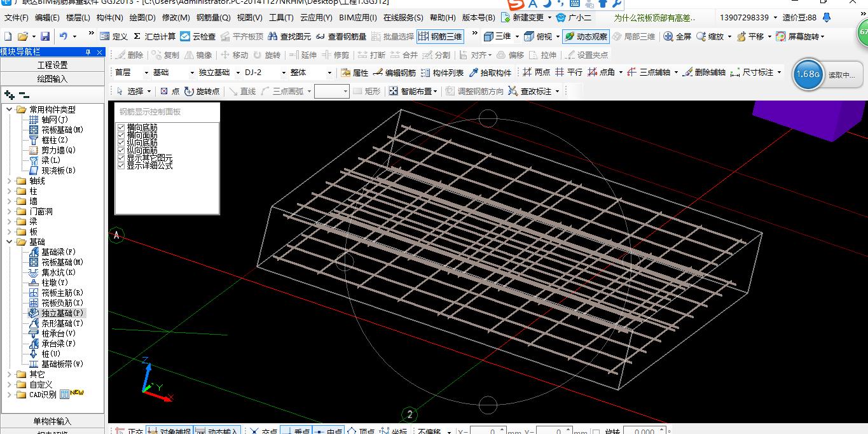Toggle 显示详细公式 checkbox
868x434 pixels.
click(x=121, y=165)
